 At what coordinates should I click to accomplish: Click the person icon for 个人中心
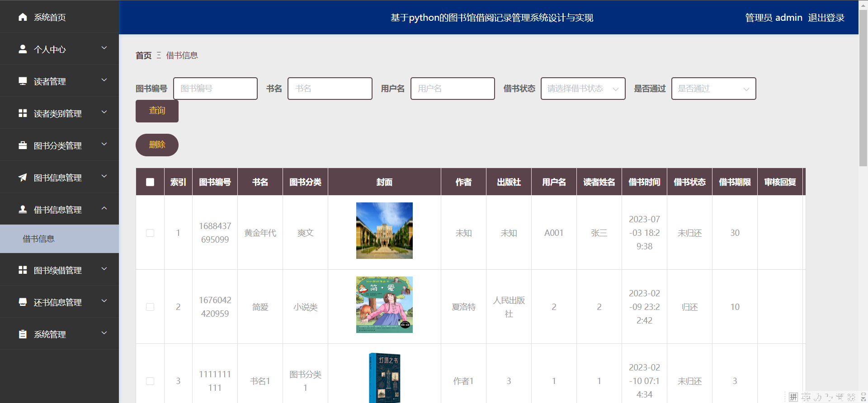tap(23, 49)
